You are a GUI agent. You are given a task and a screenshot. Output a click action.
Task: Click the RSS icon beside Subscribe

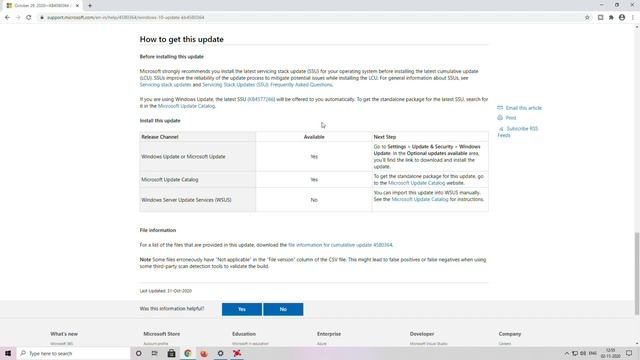click(x=501, y=129)
